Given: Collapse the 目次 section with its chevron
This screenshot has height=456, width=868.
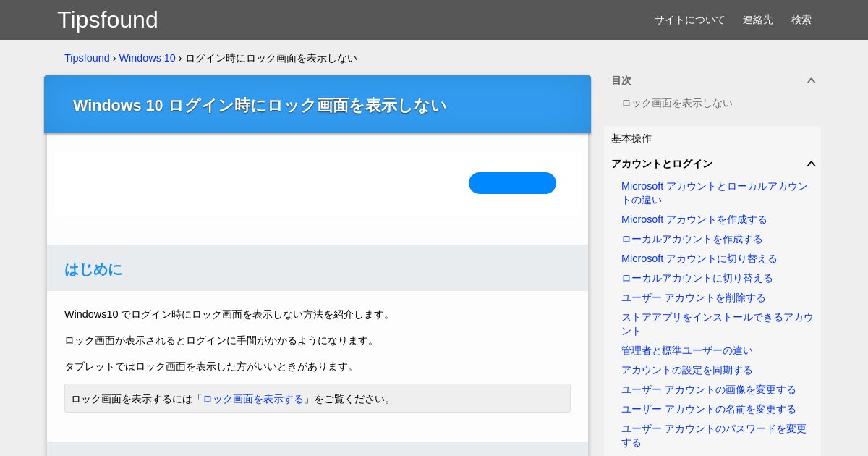Looking at the screenshot, I should pos(811,80).
